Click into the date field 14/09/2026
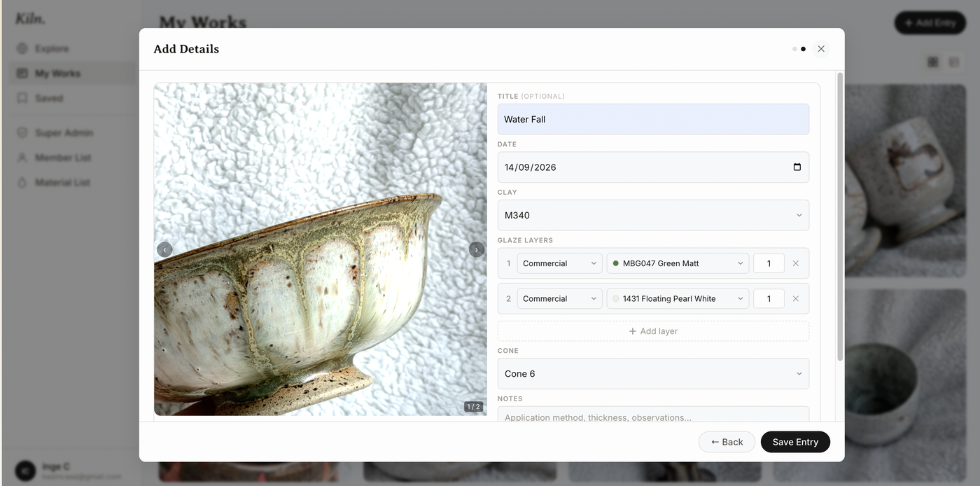This screenshot has width=980, height=486. 653,167
